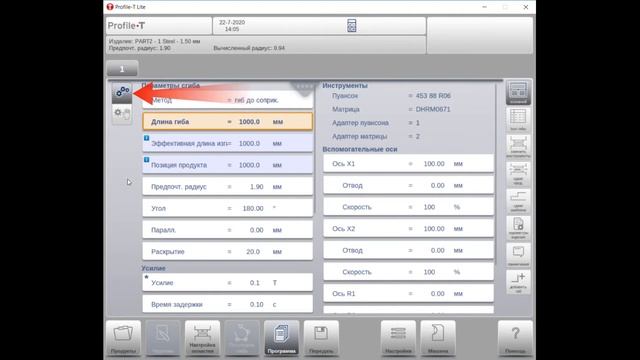Click the Матрица DHRM0671 value
Viewport: 640px width, 360px height.
pos(433,109)
